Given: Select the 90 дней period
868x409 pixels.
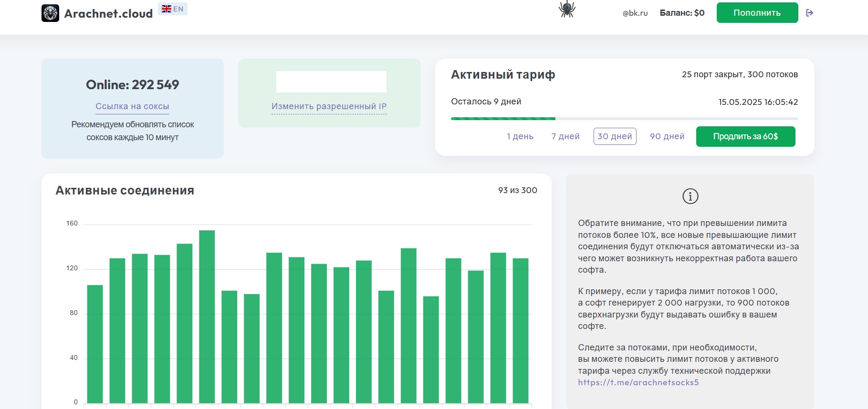Looking at the screenshot, I should point(667,136).
